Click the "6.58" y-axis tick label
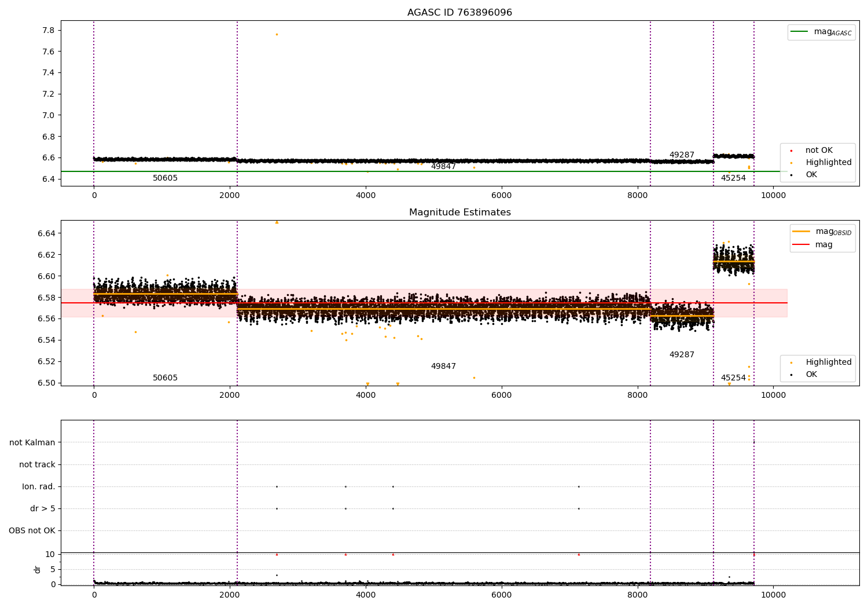Image resolution: width=868 pixels, height=608 pixels. (46, 298)
